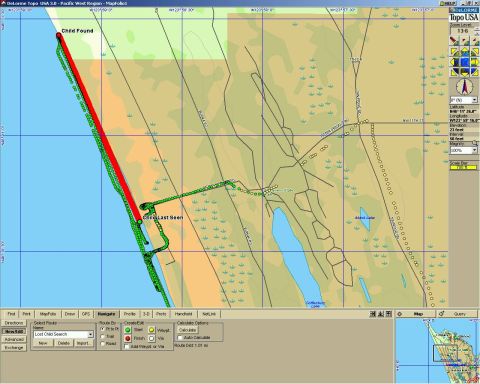Pan map east with right arrow
The height and width of the screenshot is (384, 480).
[x=475, y=62]
